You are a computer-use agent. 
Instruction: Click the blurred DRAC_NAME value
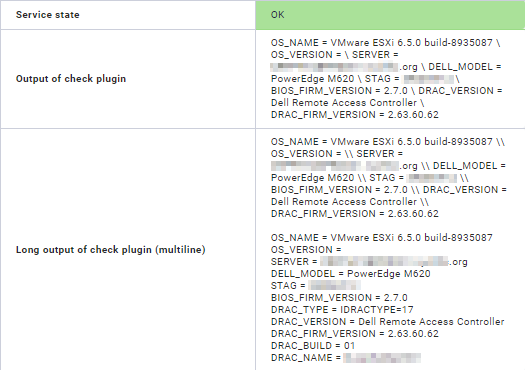click(382, 358)
